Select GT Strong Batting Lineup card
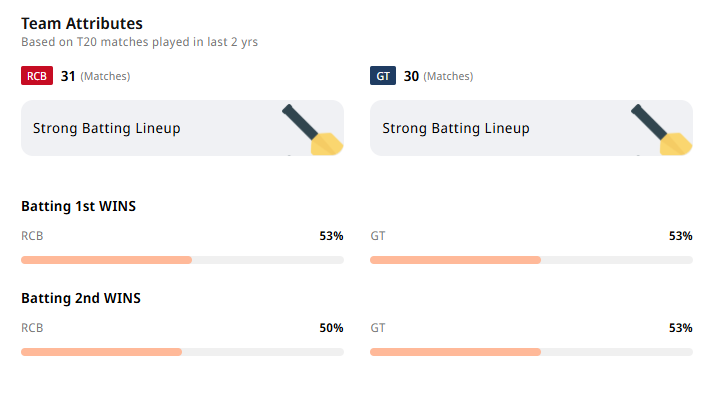 (x=531, y=128)
